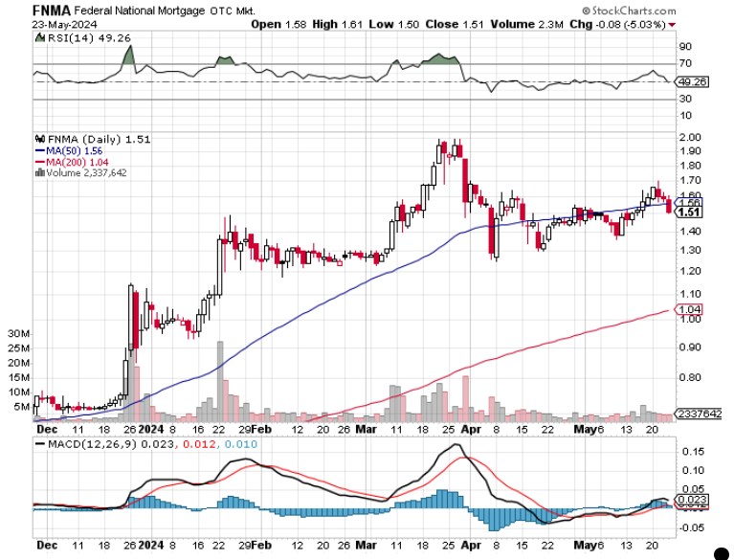Click the 90 label on the RSI axis

click(x=685, y=46)
